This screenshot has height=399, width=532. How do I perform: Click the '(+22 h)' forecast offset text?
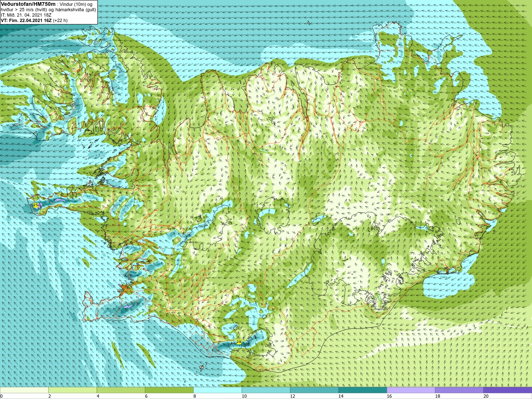(60, 21)
